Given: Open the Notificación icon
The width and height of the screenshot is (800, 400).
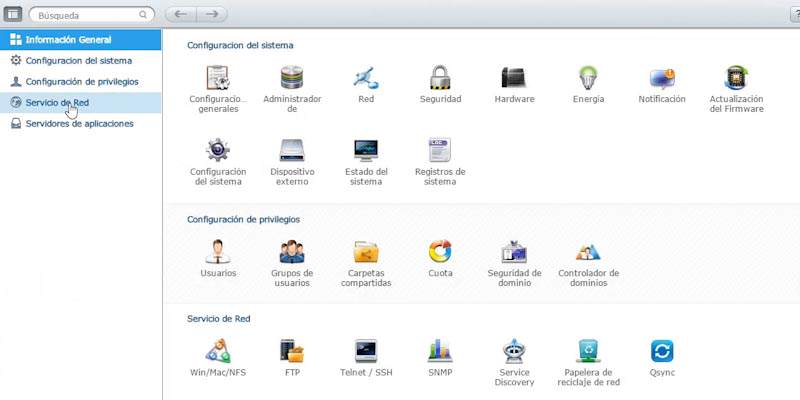Looking at the screenshot, I should 662,78.
